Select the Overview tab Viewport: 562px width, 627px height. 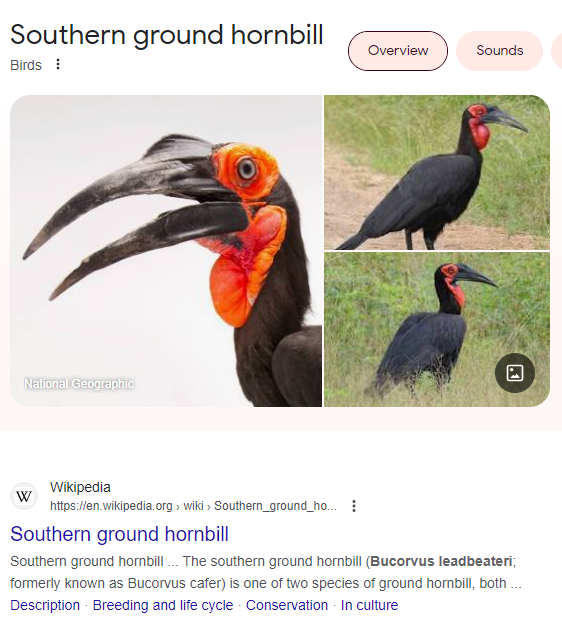(x=398, y=51)
